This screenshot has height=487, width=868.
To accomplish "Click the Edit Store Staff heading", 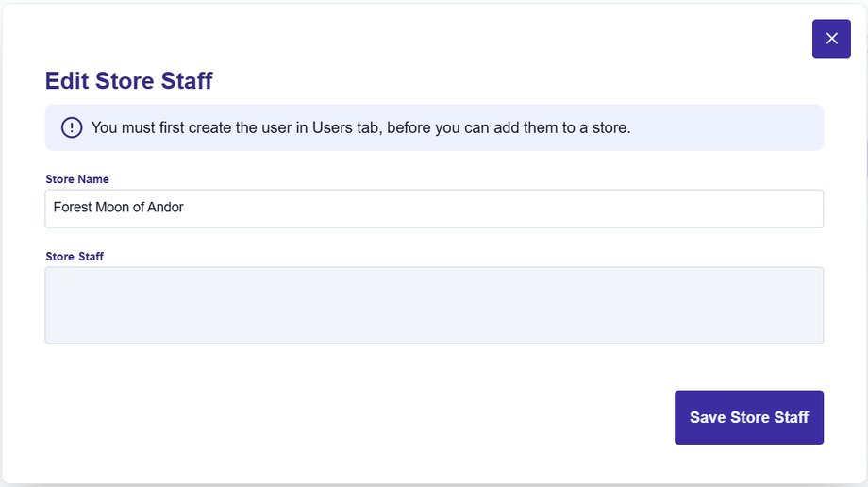I will tap(129, 81).
